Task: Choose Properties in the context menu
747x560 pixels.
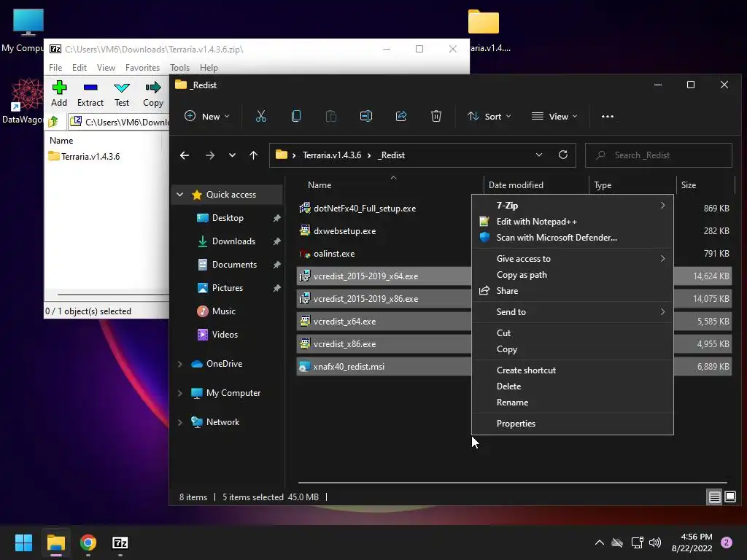Action: [572, 424]
